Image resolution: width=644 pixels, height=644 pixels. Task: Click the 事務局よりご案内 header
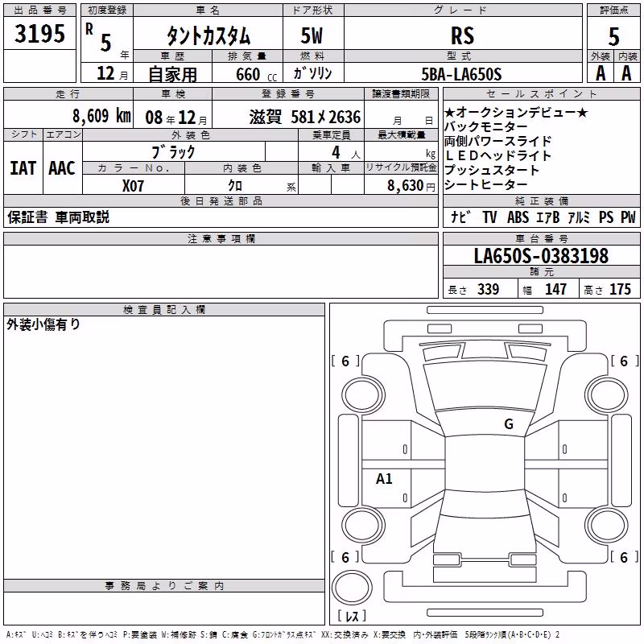coord(164,586)
